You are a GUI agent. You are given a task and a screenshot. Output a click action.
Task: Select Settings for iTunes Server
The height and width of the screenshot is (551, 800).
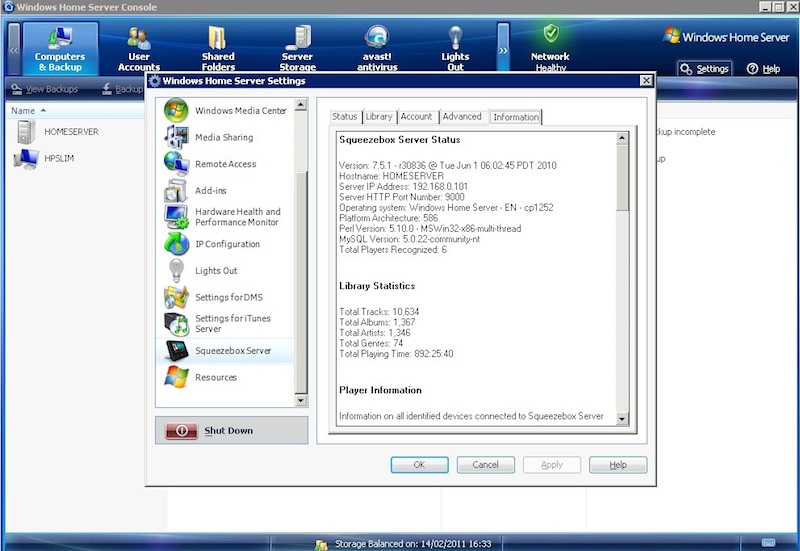pos(226,323)
